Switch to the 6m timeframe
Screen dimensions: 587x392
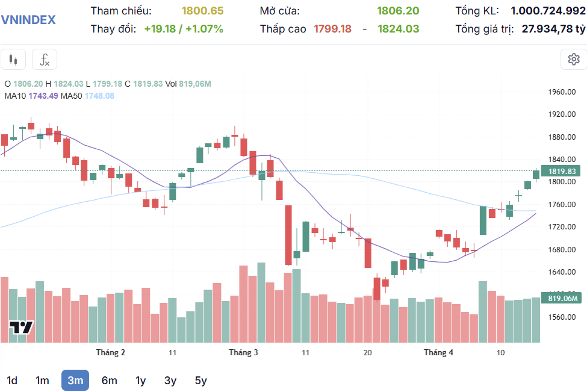tap(109, 381)
